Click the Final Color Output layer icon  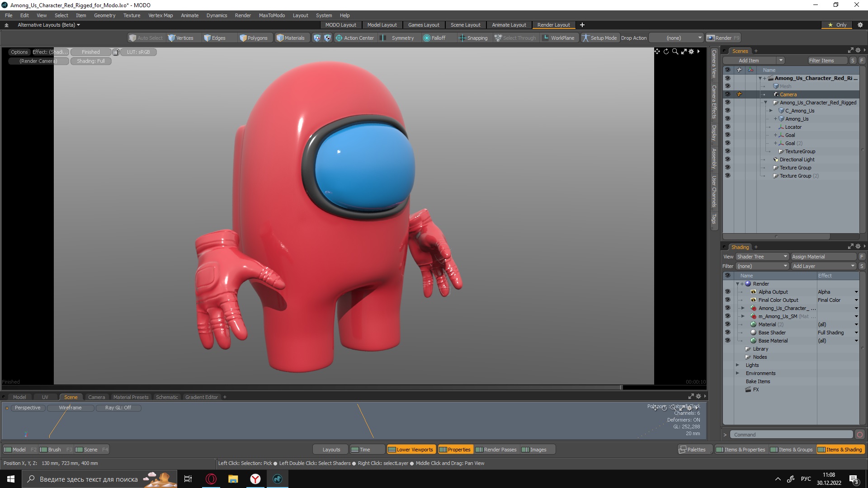click(x=753, y=300)
